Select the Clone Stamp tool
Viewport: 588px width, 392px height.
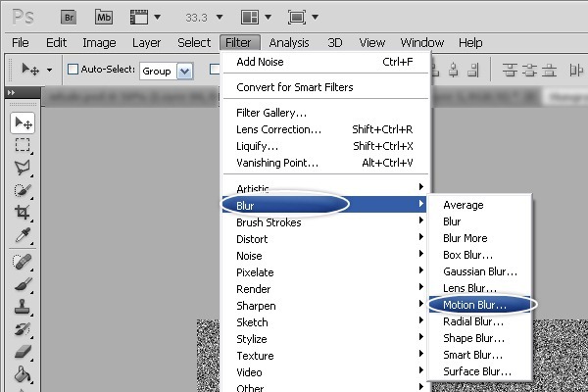[x=23, y=307]
